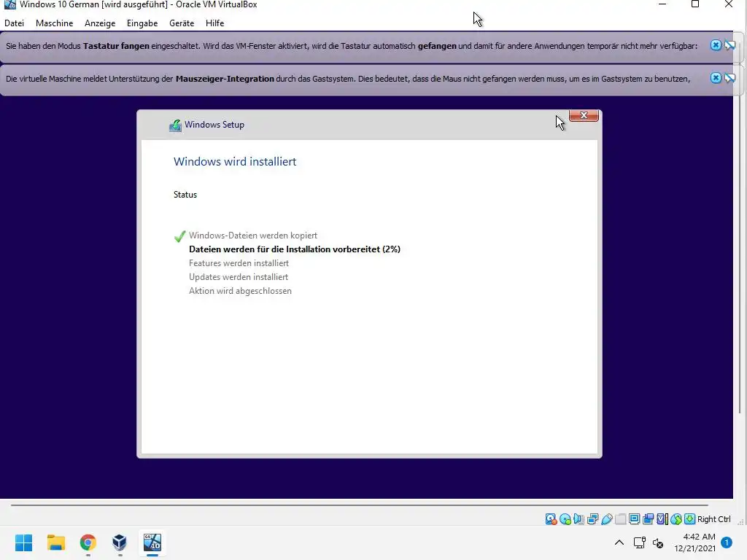Open the Hilfe menu
Viewport: 747px width, 560px height.
click(x=215, y=23)
